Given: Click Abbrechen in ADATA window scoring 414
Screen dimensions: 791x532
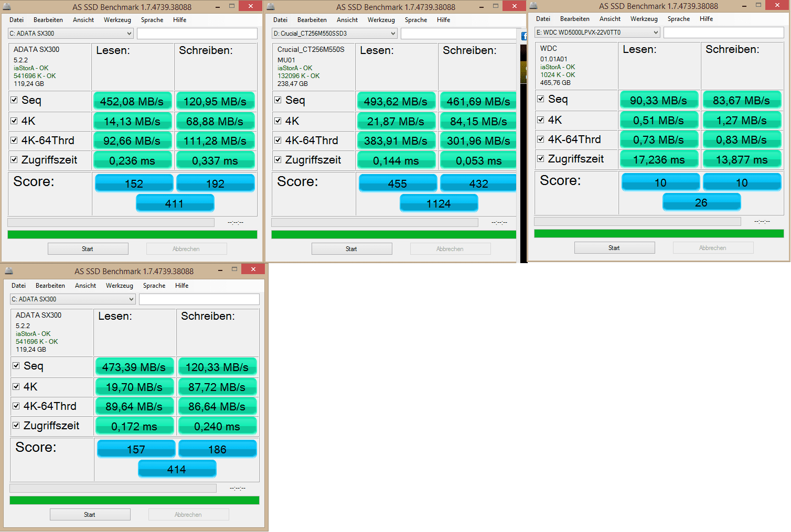Looking at the screenshot, I should pos(188,515).
